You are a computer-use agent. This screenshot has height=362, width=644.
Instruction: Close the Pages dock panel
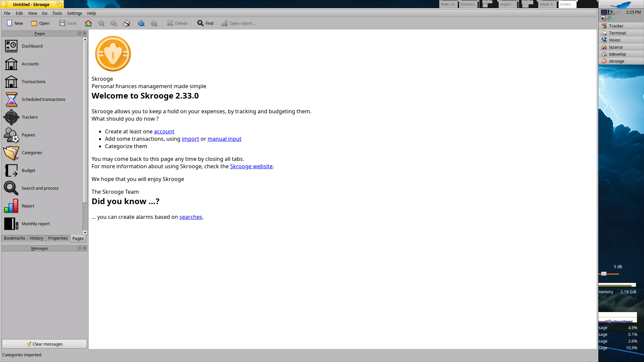(x=85, y=34)
